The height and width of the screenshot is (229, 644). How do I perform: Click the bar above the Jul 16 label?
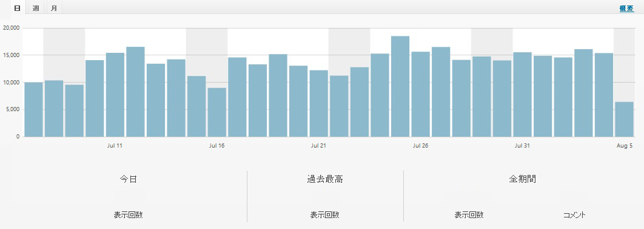click(217, 112)
